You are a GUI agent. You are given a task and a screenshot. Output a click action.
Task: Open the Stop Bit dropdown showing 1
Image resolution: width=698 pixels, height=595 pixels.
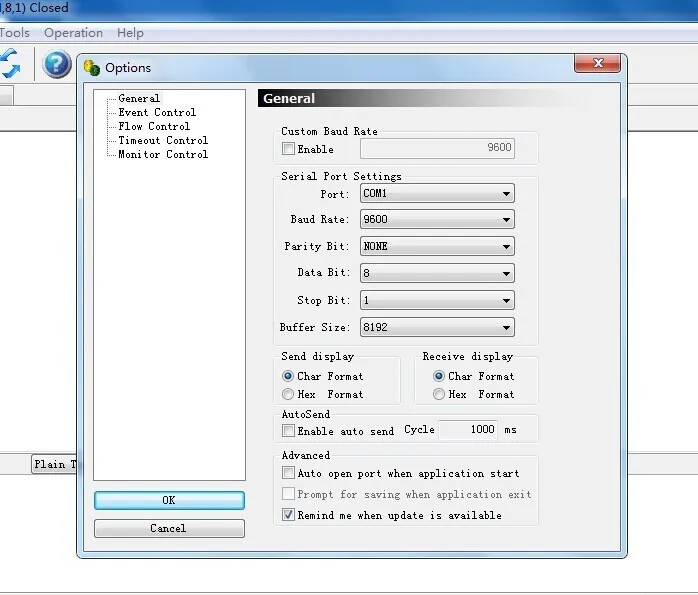pos(437,300)
